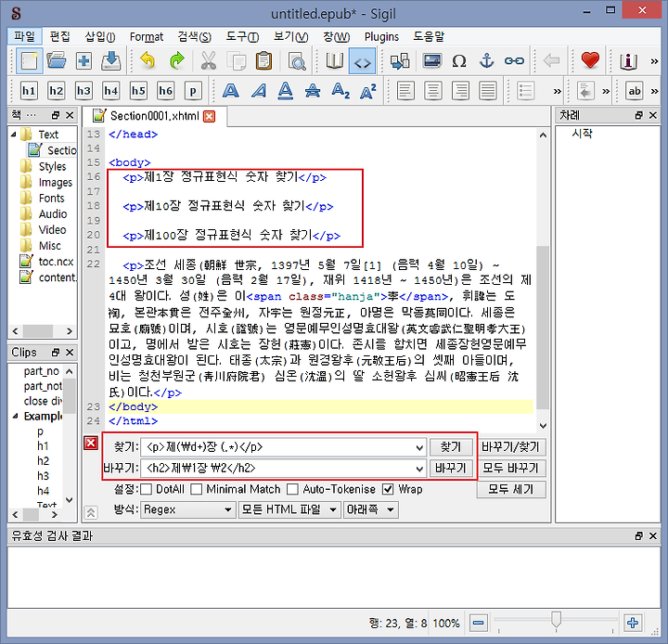
Task: Enable the Minimal Match checkbox
Action: pos(197,489)
